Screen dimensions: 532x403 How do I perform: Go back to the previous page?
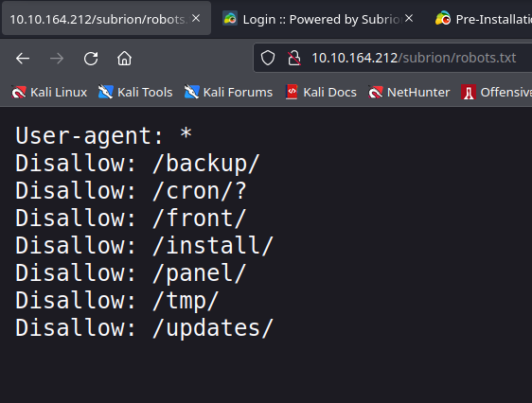(x=23, y=59)
